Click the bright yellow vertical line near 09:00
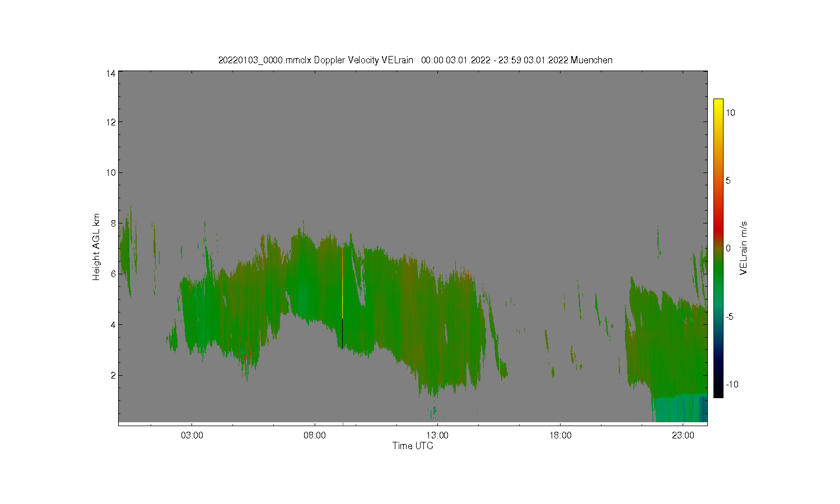The height and width of the screenshot is (504, 840). pos(342,283)
